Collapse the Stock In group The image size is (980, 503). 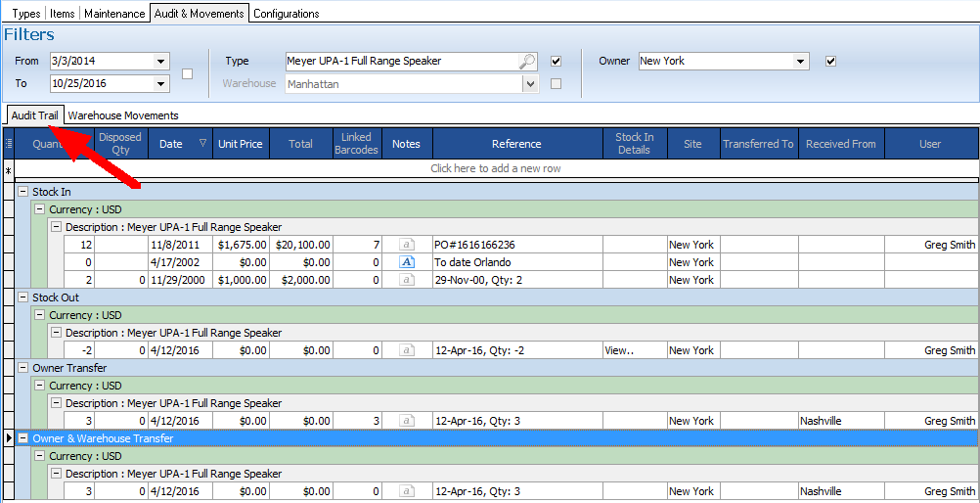23,192
